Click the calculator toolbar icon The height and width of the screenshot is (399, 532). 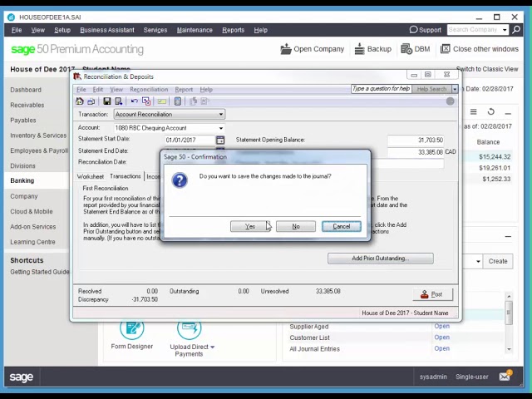point(177,101)
